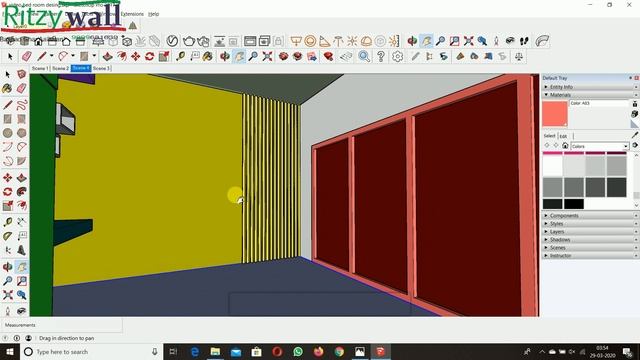Click the gear settings icon in toolbar
This screenshot has height=360, width=640.
397,56
